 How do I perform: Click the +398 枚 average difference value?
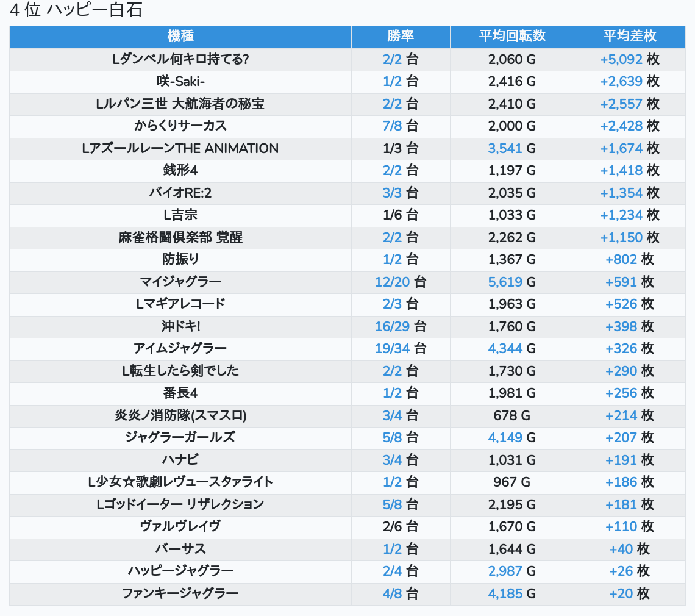pos(629,326)
